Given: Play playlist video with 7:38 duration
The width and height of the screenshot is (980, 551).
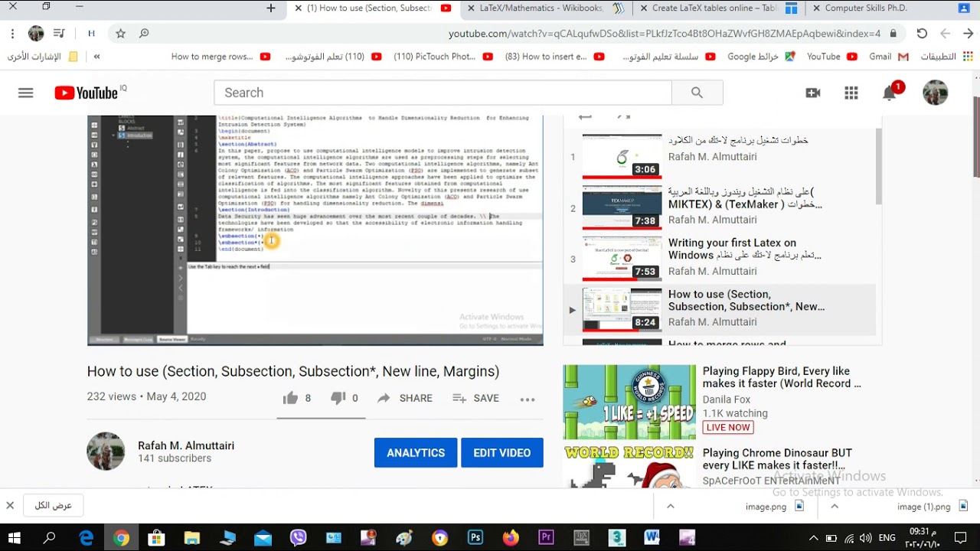Looking at the screenshot, I should 622,207.
